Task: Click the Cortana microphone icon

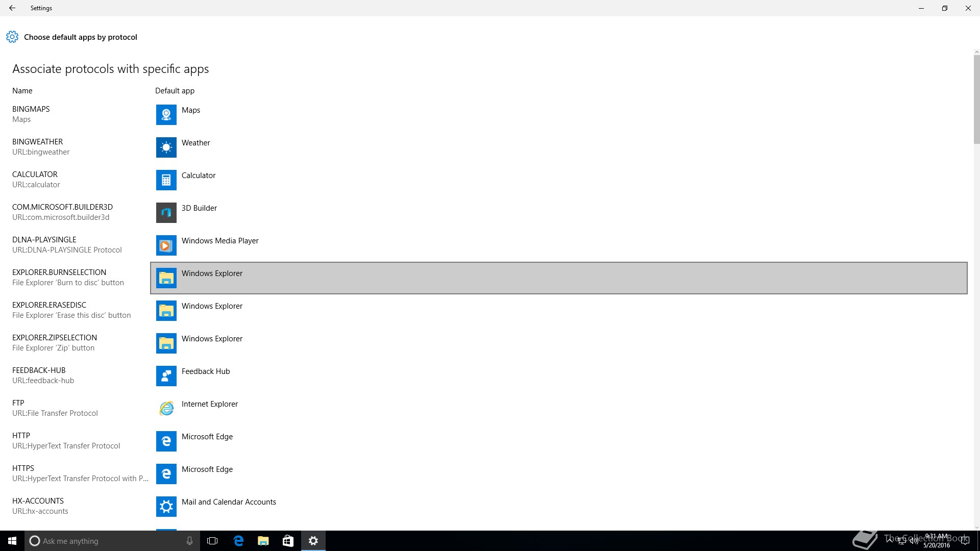Action: (x=189, y=541)
